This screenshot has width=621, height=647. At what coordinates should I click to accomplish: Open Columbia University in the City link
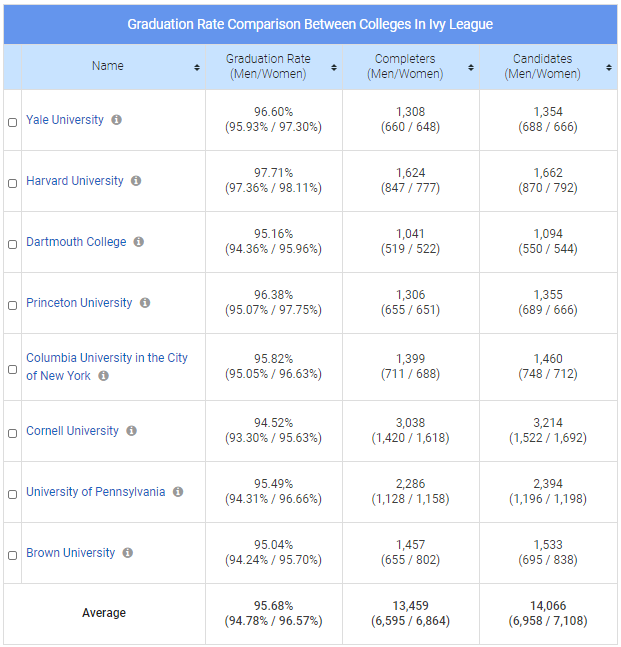106,358
